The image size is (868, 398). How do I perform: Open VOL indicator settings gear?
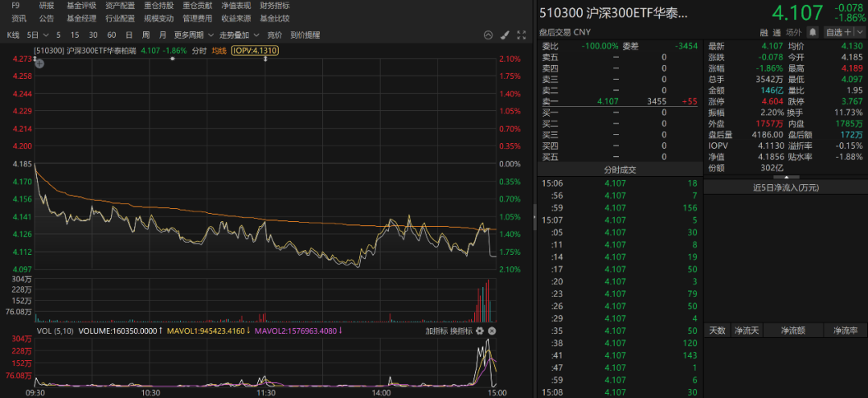[480, 331]
